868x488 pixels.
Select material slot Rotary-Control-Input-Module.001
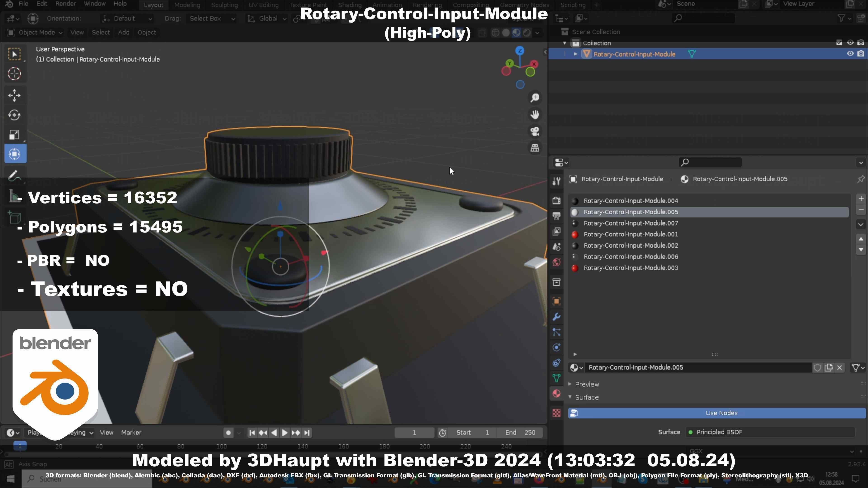[x=709, y=235]
